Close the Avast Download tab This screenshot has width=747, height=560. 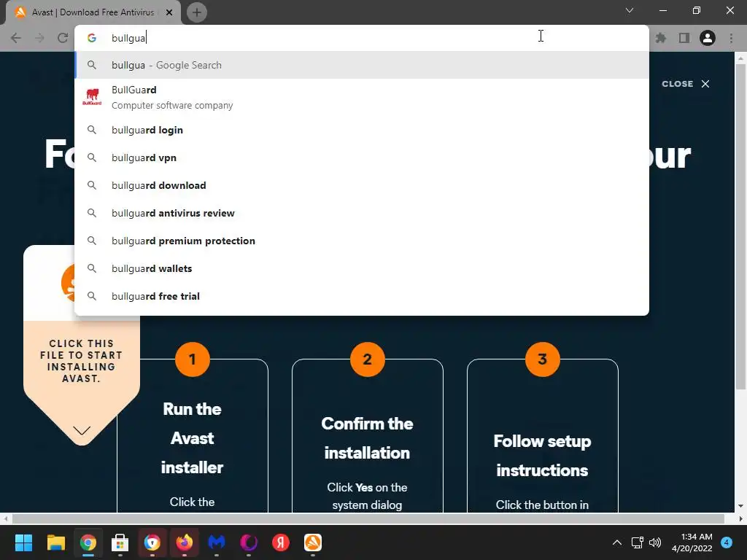[x=169, y=12]
